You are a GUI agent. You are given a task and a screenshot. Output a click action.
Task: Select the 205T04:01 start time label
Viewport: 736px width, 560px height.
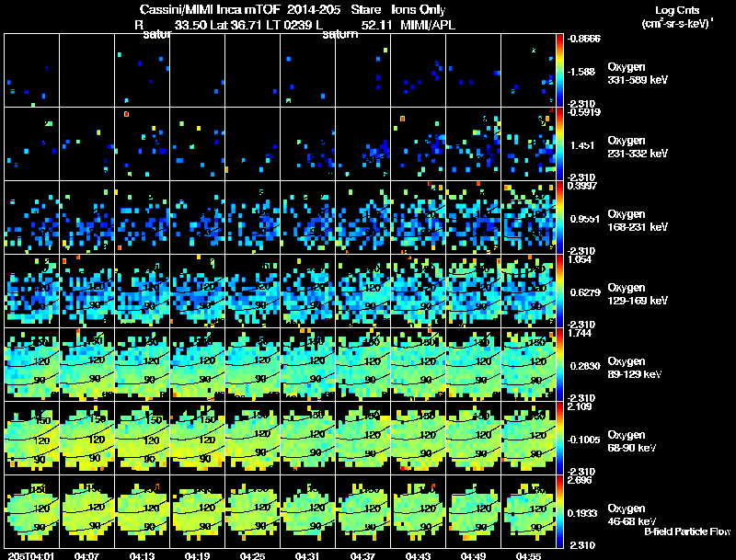click(29, 554)
